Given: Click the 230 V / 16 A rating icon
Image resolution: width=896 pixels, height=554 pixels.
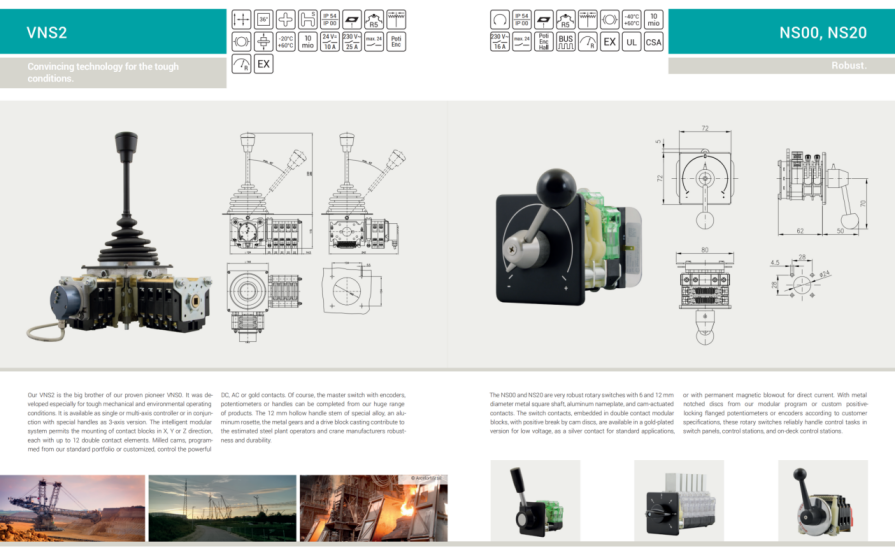Looking at the screenshot, I should click(x=499, y=41).
